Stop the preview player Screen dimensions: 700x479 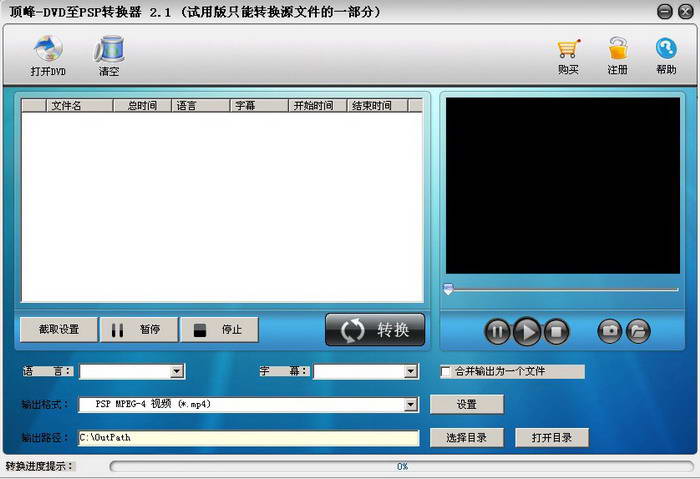[x=556, y=331]
